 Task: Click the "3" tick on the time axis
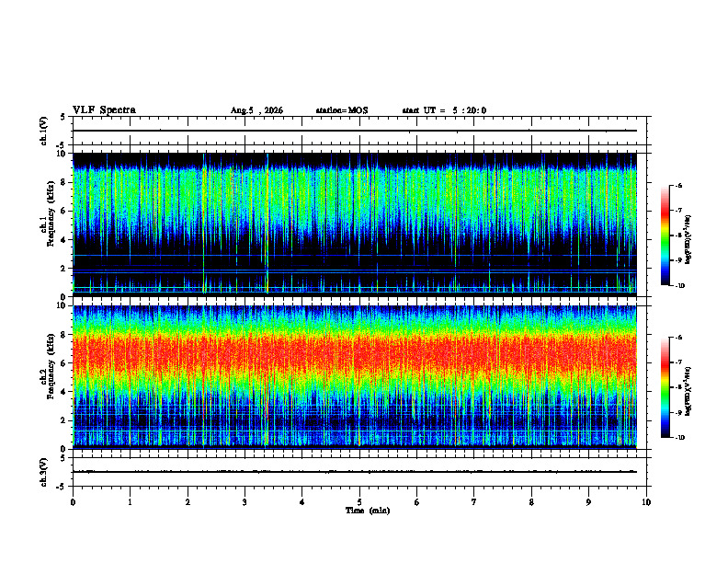click(x=245, y=502)
